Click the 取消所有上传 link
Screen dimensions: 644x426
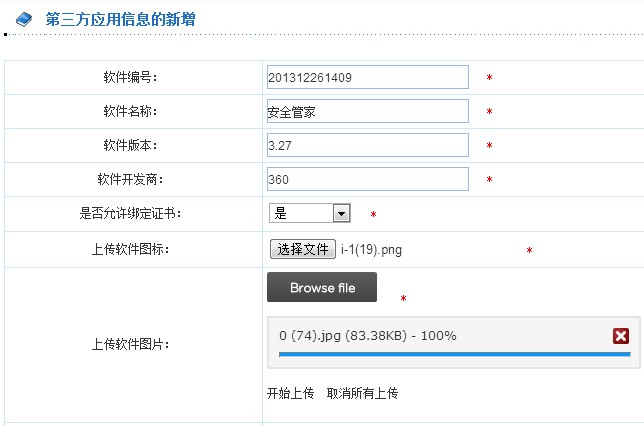[x=362, y=393]
